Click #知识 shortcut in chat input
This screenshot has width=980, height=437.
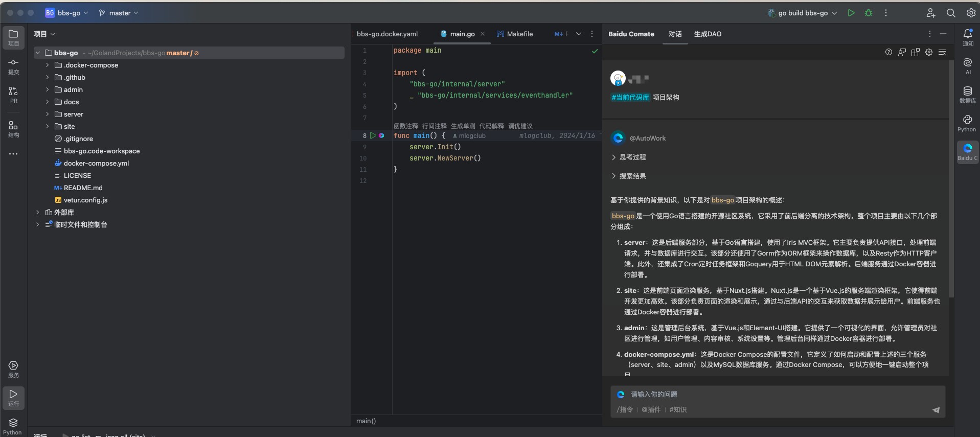(678, 409)
